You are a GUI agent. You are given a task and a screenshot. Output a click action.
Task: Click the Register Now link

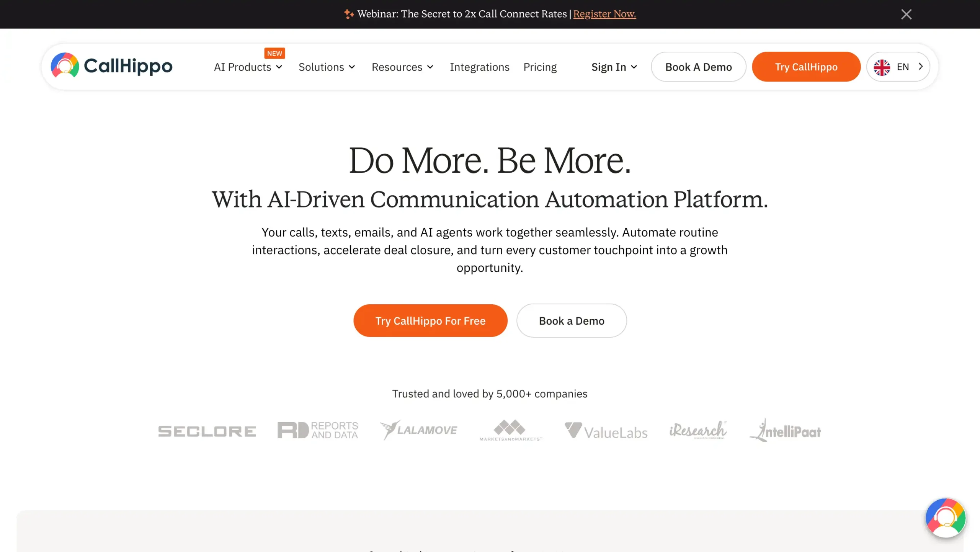tap(604, 14)
